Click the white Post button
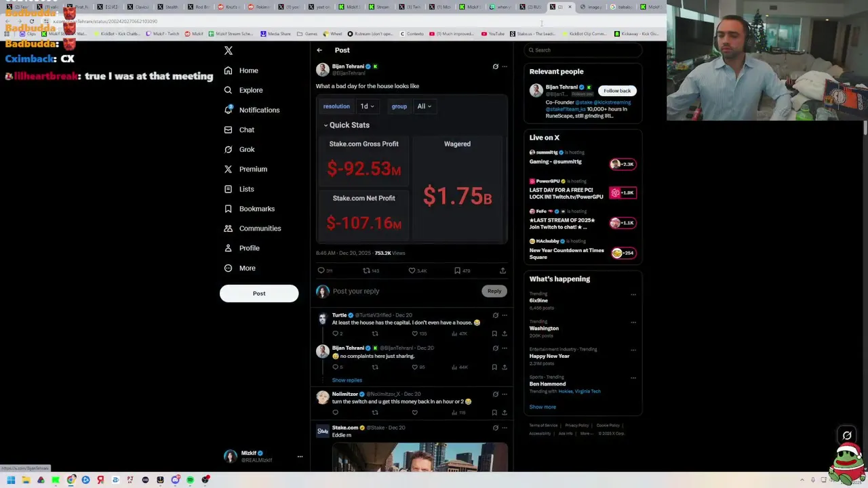Viewport: 868px width, 488px height. (x=259, y=293)
